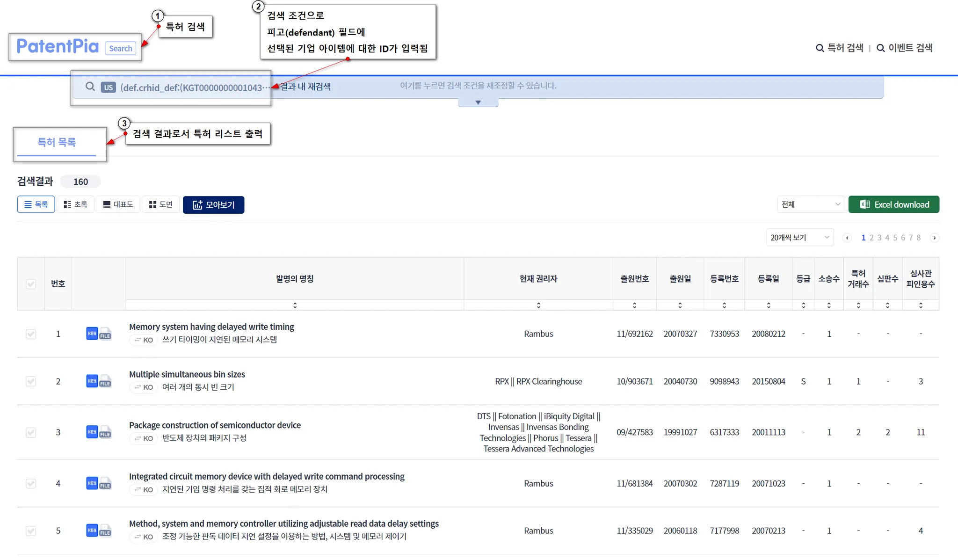Check the checkbox for row 3
Image resolution: width=958 pixels, height=560 pixels.
point(31,432)
